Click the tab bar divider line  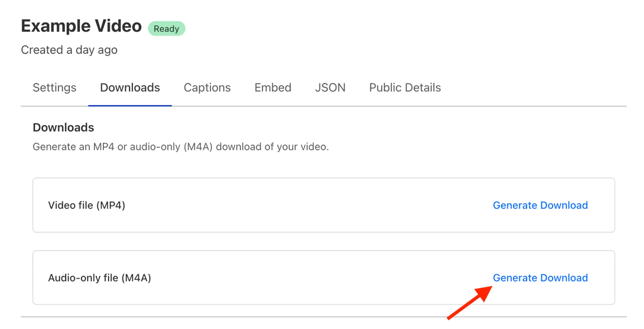pyautogui.click(x=387, y=105)
